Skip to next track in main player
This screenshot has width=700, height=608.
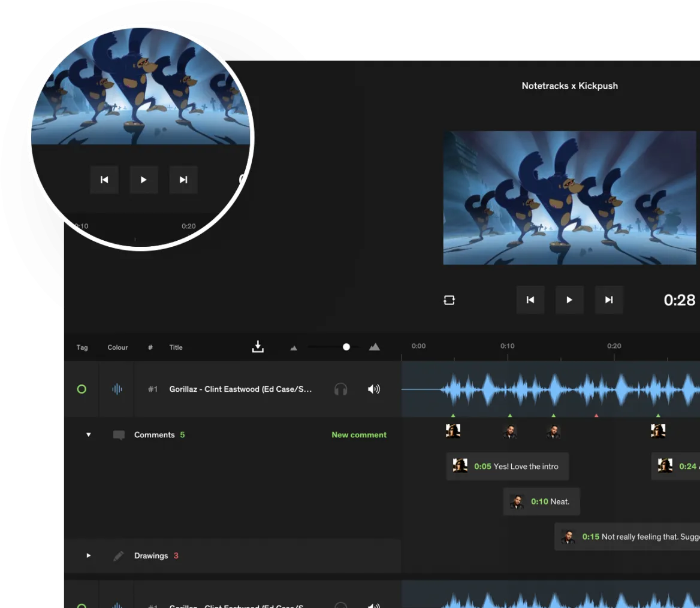pos(609,300)
